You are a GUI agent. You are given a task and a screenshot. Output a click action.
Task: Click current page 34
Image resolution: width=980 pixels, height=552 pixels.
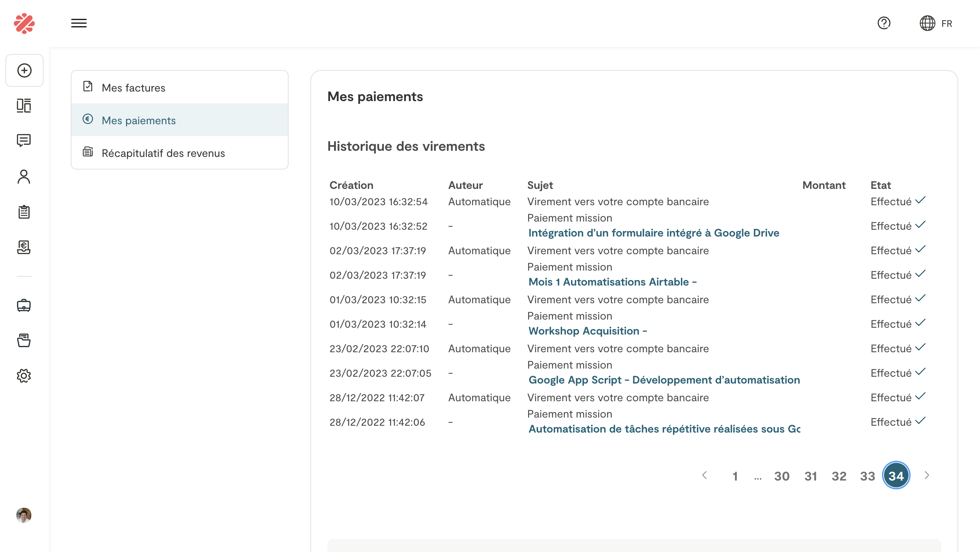pyautogui.click(x=896, y=475)
